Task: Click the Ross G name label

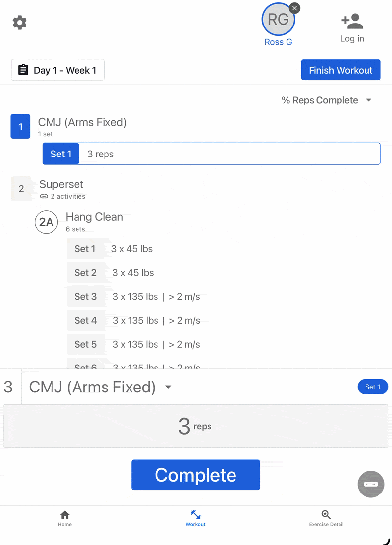Action: (x=278, y=42)
